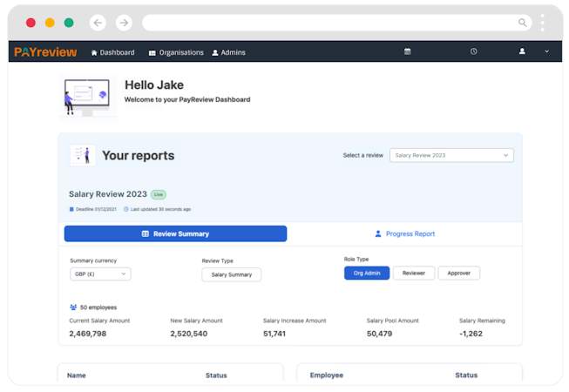Image resolution: width=569 pixels, height=392 pixels.
Task: Click the Your reports illustration icon
Action: click(x=83, y=155)
